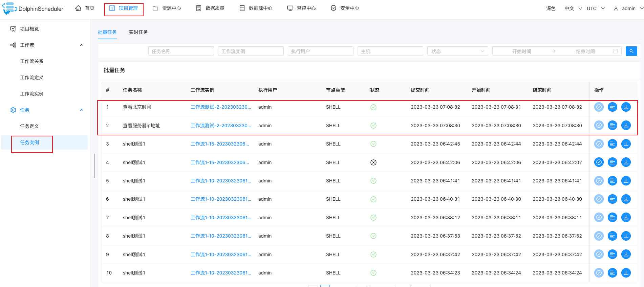The width and height of the screenshot is (644, 287).
Task: Open 监控中心 menu
Action: [x=302, y=8]
